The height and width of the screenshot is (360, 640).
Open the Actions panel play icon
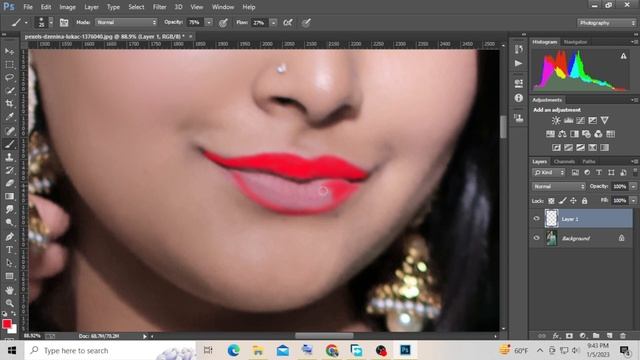pyautogui.click(x=518, y=64)
